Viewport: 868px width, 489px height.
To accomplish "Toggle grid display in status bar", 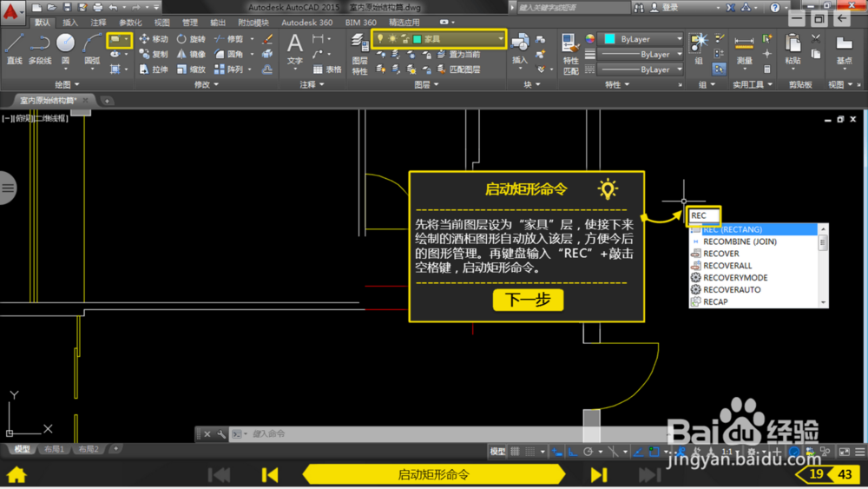I will point(515,452).
